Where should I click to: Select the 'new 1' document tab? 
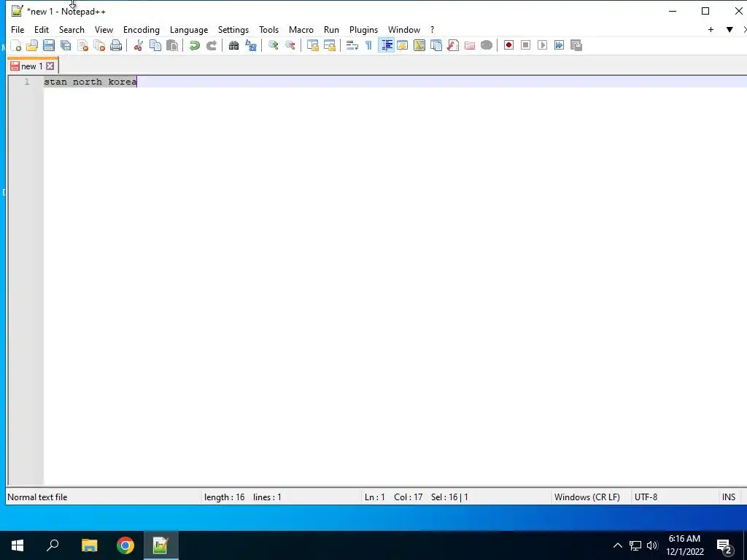click(31, 66)
